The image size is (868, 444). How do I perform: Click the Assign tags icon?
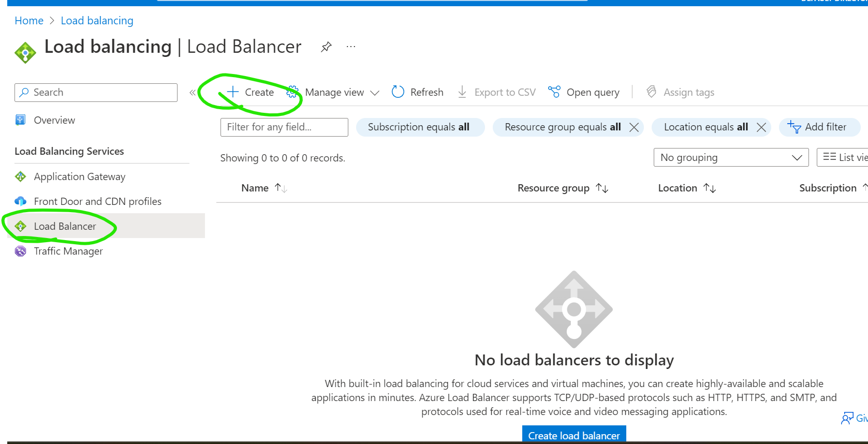(x=652, y=92)
